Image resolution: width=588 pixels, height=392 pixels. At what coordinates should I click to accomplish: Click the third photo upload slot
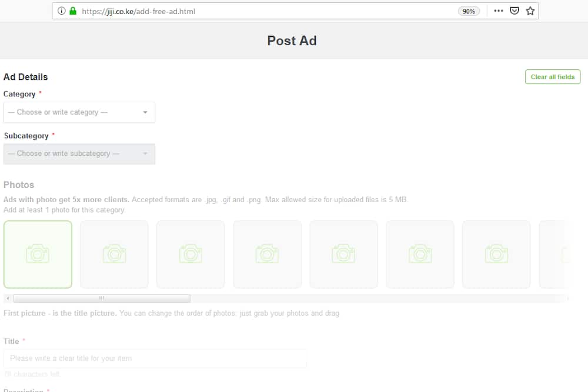(x=191, y=254)
